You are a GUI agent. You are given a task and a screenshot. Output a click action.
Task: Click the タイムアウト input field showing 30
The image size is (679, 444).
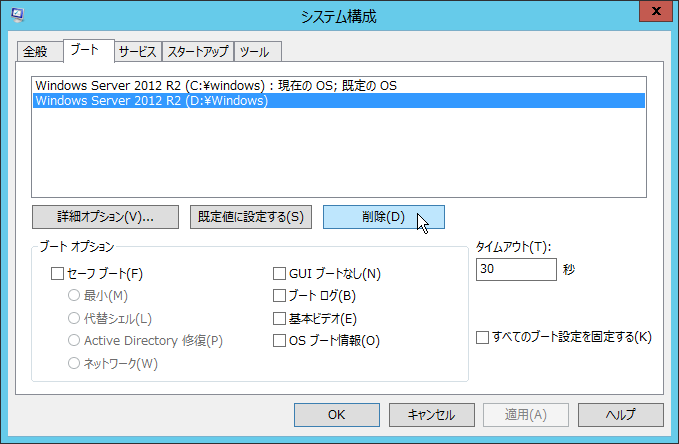516,269
